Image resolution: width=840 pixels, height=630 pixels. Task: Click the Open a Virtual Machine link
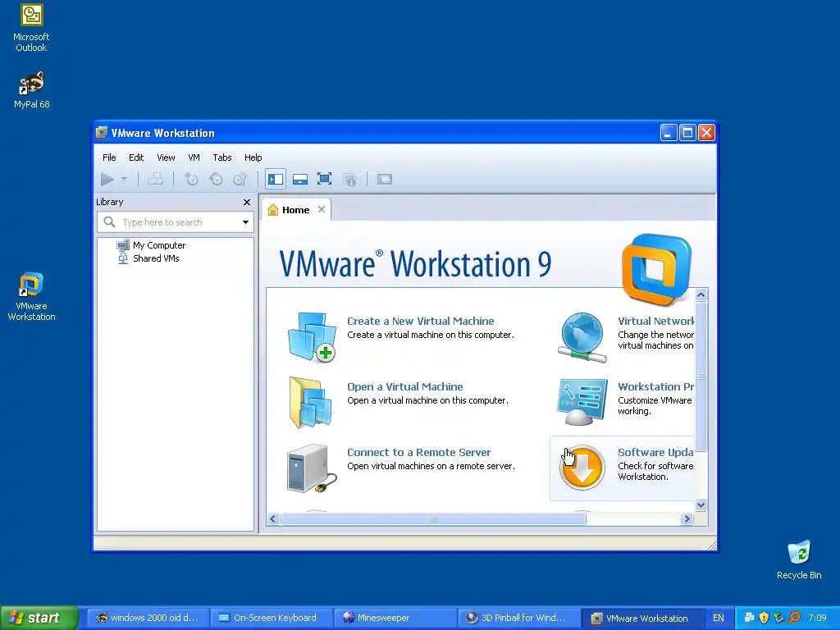pos(405,387)
